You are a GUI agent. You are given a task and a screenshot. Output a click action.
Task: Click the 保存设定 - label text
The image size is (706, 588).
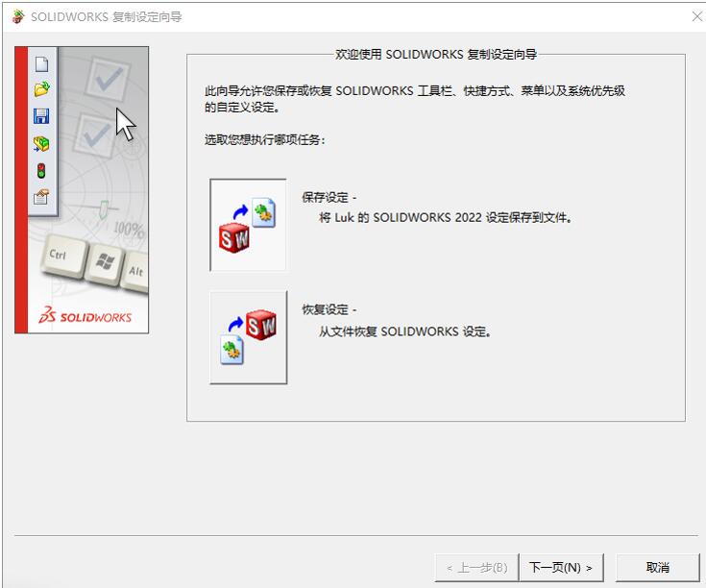pyautogui.click(x=329, y=197)
